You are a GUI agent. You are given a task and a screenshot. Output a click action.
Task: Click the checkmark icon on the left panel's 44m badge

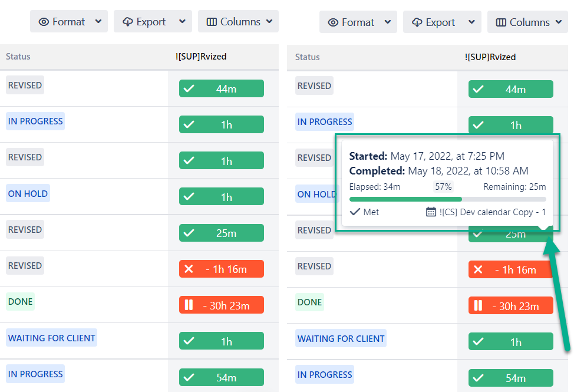189,88
